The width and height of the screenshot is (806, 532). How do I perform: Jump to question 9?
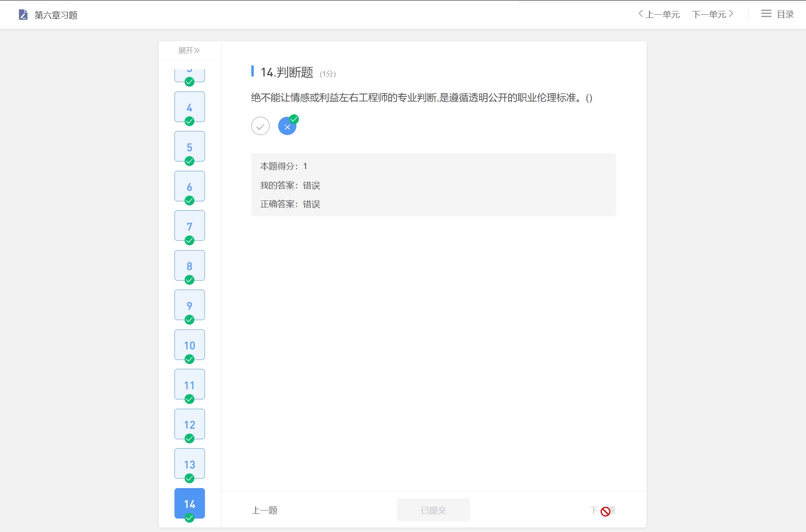click(190, 305)
